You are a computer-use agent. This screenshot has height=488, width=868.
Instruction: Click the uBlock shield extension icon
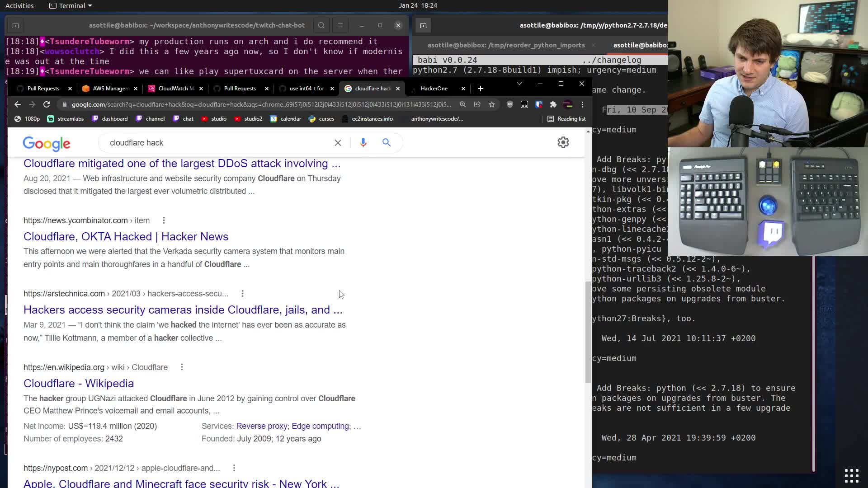click(x=510, y=104)
